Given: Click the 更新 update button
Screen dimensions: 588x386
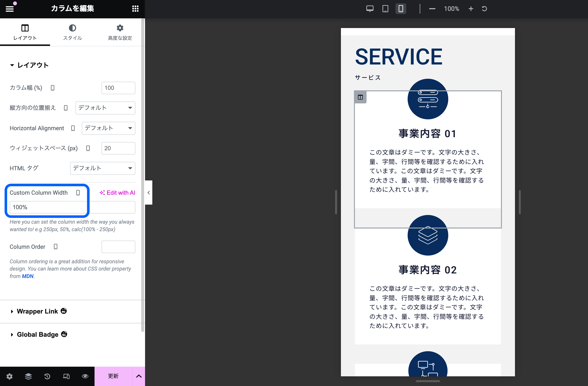Looking at the screenshot, I should coord(113,376).
